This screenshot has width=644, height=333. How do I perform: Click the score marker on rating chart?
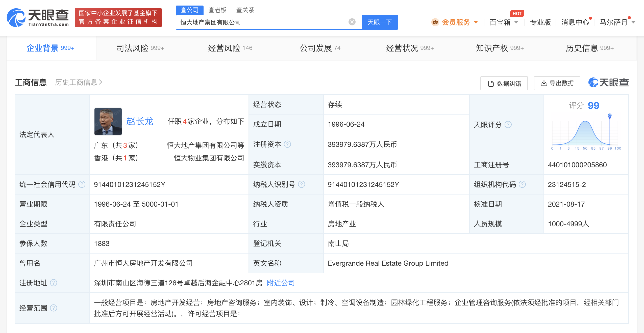[610, 116]
